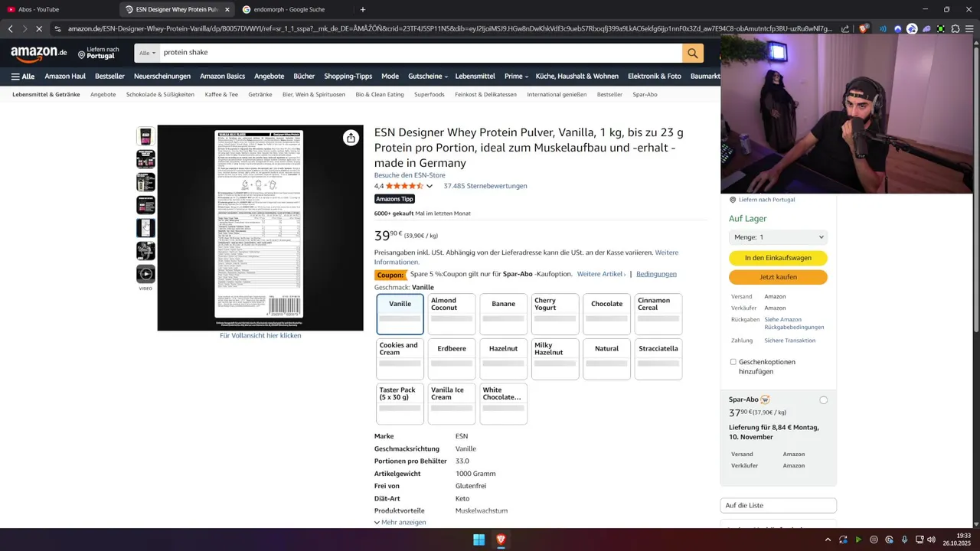Select the Almond Coconut flavor
Screen dimensions: 980x551
click(x=452, y=315)
